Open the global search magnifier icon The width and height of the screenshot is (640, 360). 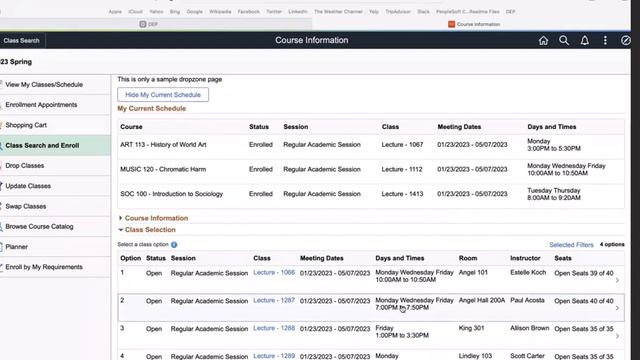[x=564, y=40]
